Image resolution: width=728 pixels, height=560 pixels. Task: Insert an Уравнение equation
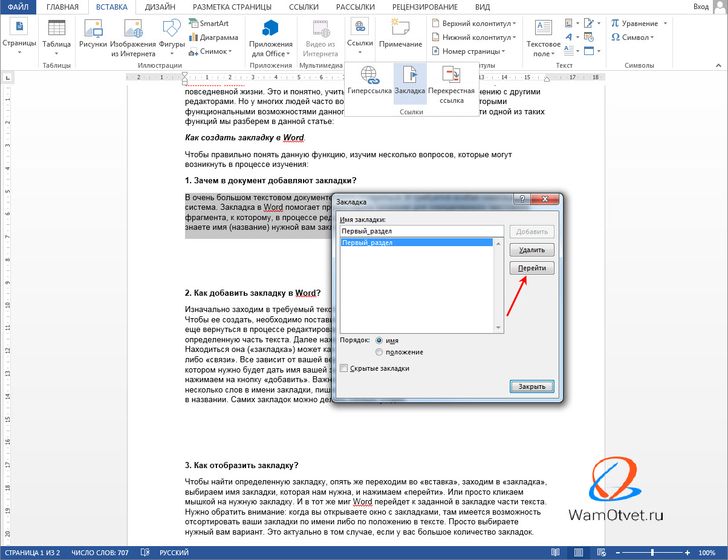click(x=634, y=23)
